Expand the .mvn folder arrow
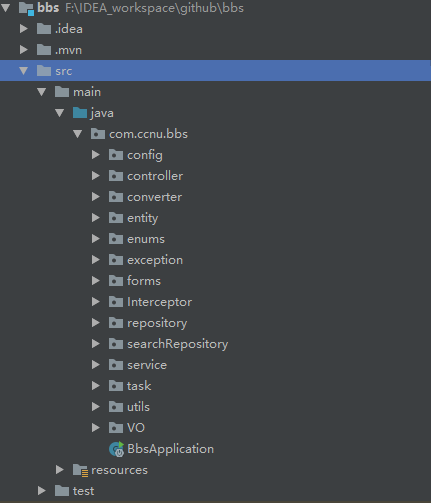This screenshot has width=431, height=503. 24,50
